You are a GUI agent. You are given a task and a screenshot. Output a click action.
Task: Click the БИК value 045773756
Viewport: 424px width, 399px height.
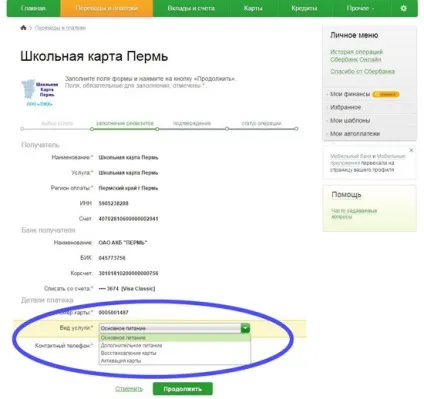click(112, 258)
